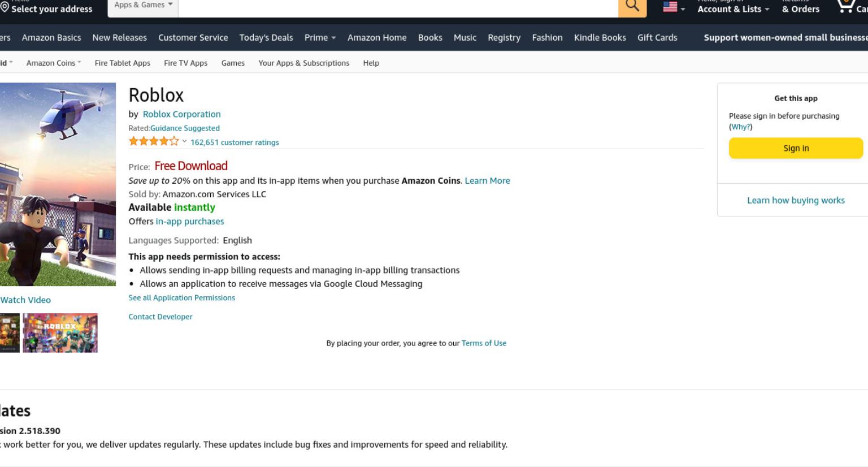Click the orange search magnifier button

coord(632,6)
